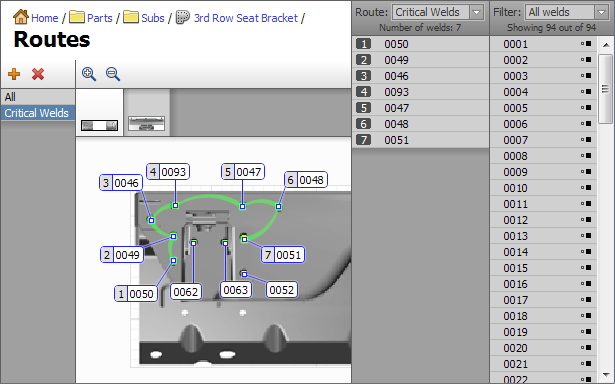This screenshot has width=615, height=384.
Task: Select the All route in the list
Action: 38,97
